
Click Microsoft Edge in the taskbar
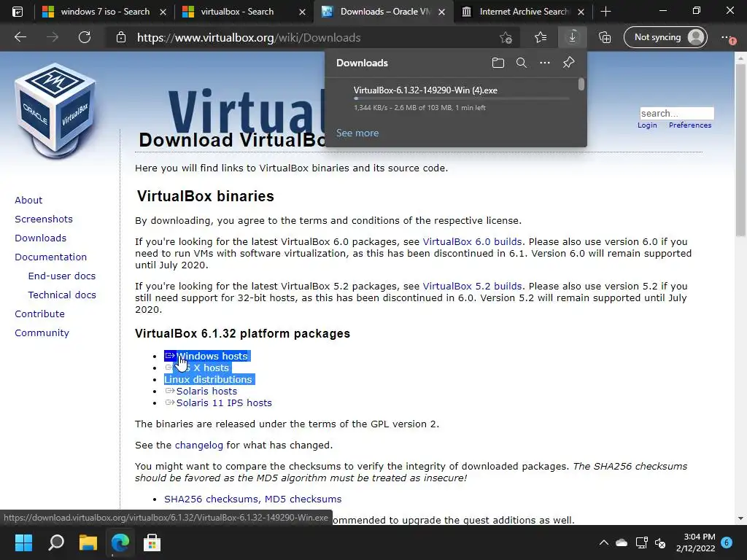click(x=120, y=542)
